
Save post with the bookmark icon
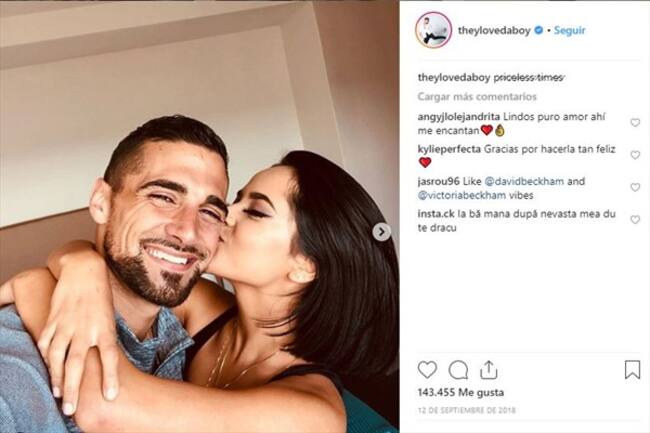(632, 370)
